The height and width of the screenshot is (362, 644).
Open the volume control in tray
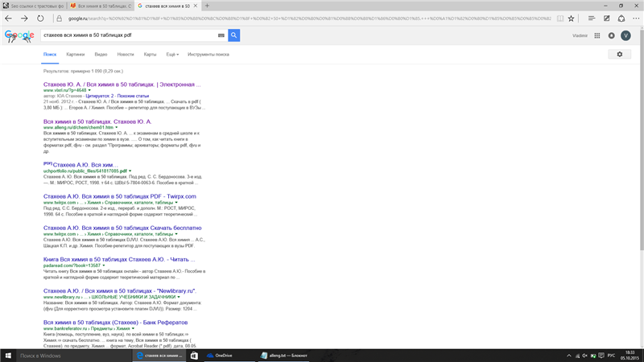pos(585,356)
